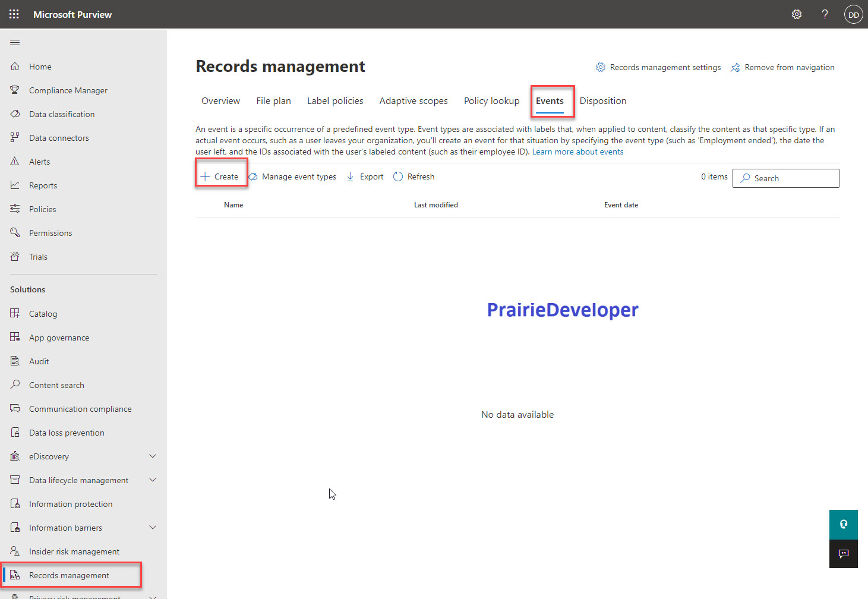Click the Compliance Manager trophy icon
Image resolution: width=868 pixels, height=599 pixels.
coord(15,90)
